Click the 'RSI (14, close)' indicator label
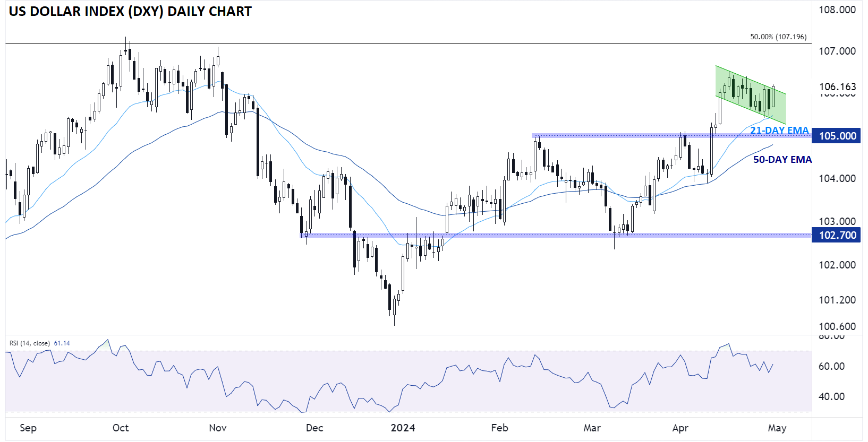Viewport: 868px width, 442px height. [30, 343]
